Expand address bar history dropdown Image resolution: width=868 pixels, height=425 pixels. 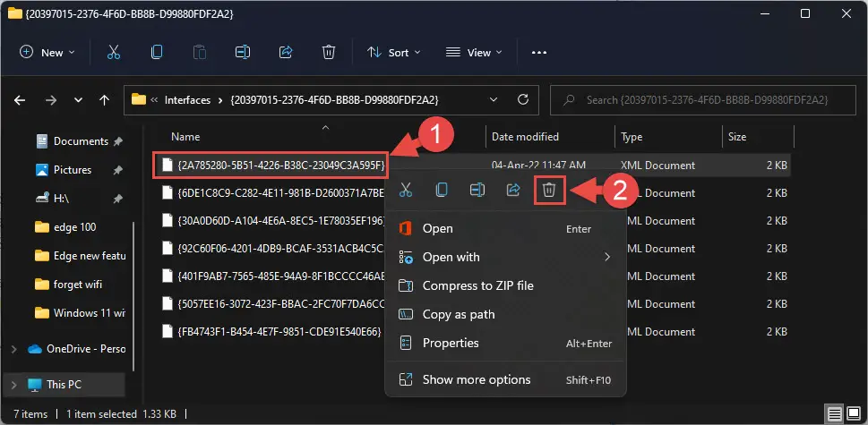click(x=494, y=100)
